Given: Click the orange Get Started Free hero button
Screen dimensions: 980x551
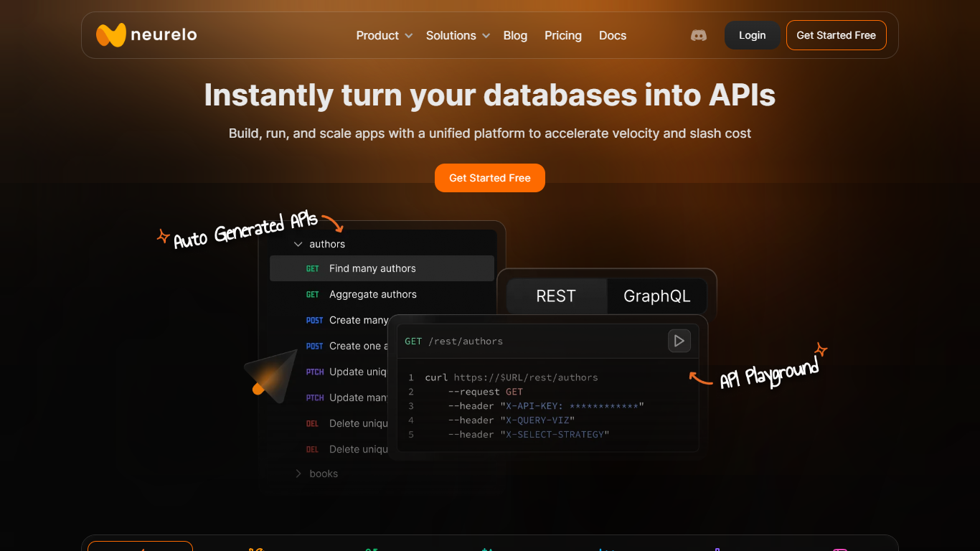Looking at the screenshot, I should click(x=490, y=178).
